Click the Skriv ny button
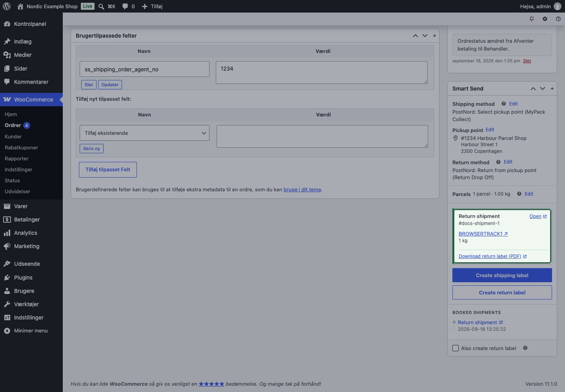 [x=91, y=149]
